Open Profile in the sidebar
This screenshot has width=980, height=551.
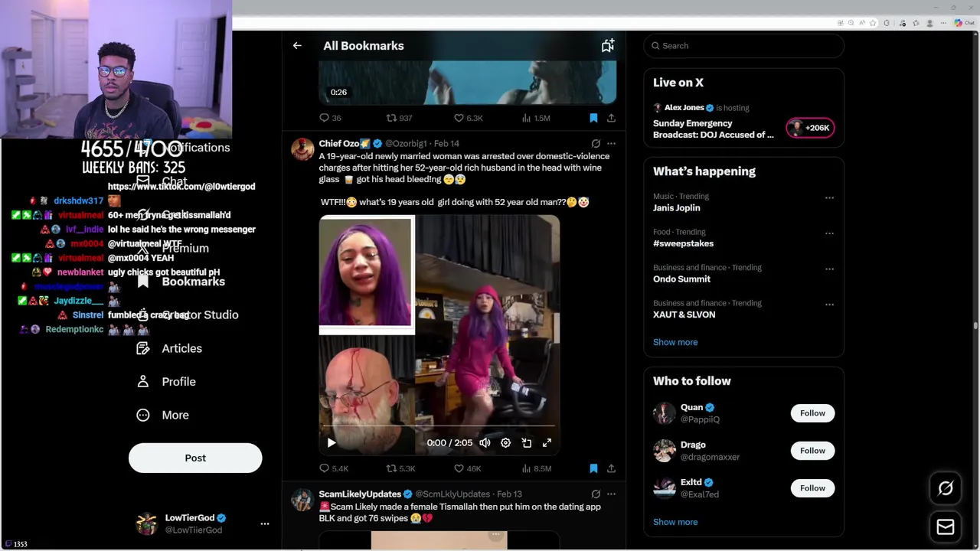coord(166,381)
